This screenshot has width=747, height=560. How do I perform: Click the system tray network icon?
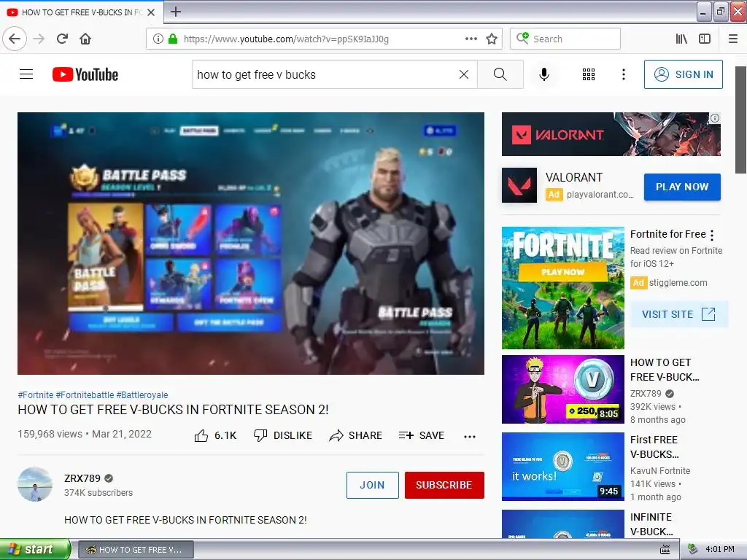coord(692,549)
